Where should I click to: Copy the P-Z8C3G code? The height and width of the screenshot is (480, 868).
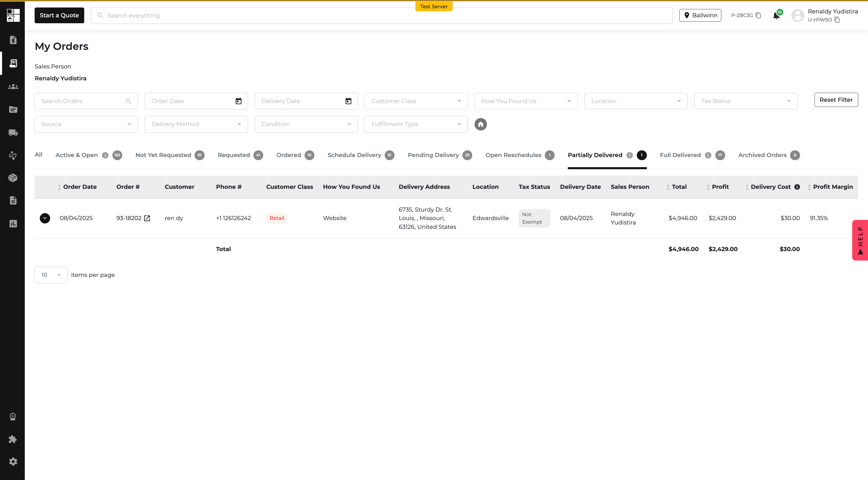pos(758,16)
